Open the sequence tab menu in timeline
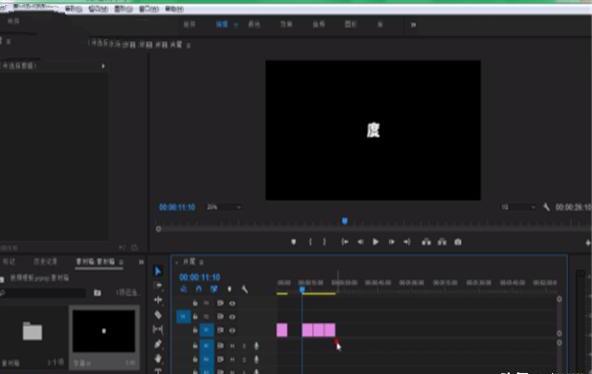592x374 pixels. [x=201, y=262]
